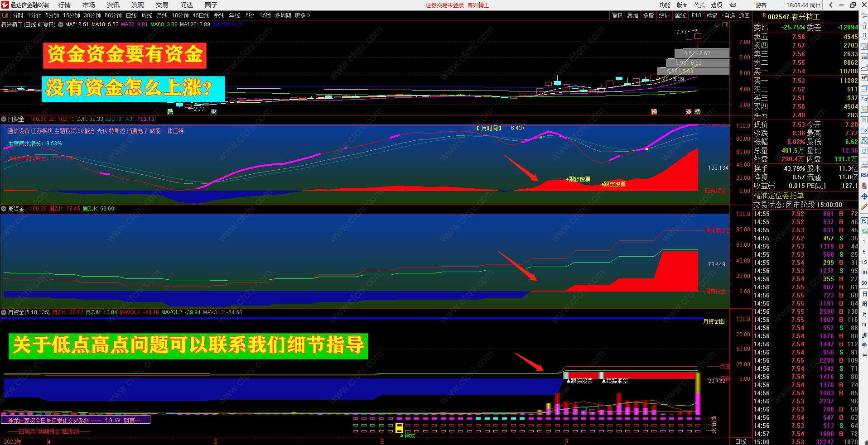Screen dimensions: 868x445
Task: Open the 资讯 menu
Action: pos(113,5)
